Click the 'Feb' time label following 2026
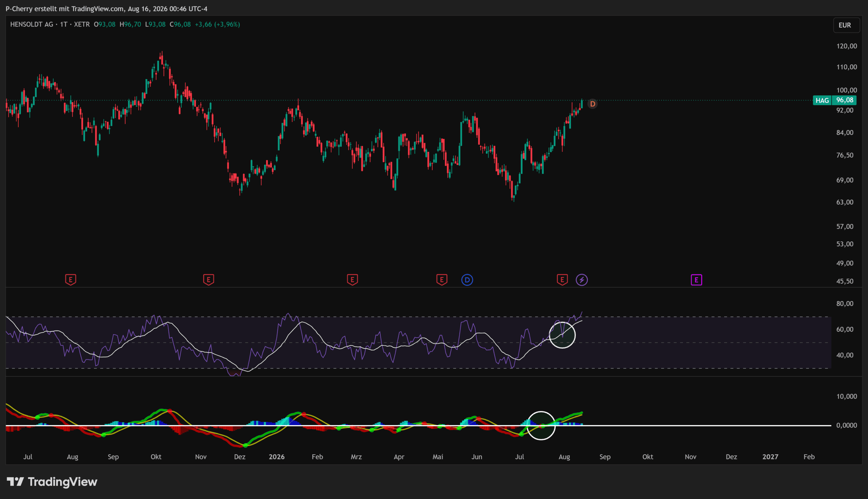This screenshot has height=499, width=868. tap(317, 457)
